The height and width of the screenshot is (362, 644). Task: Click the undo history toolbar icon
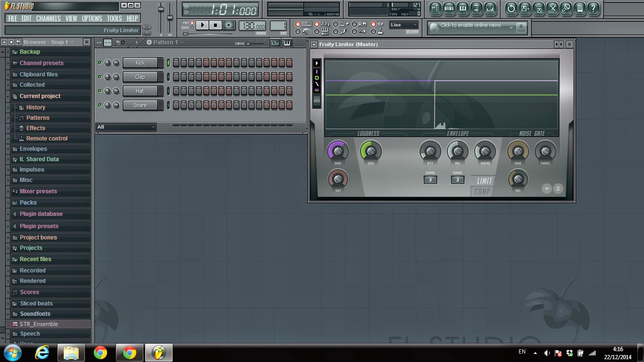tap(511, 8)
